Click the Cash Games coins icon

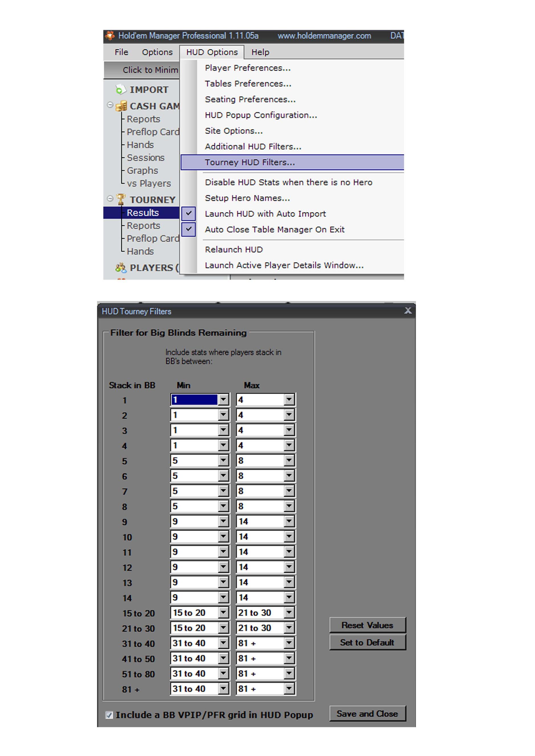click(x=121, y=106)
